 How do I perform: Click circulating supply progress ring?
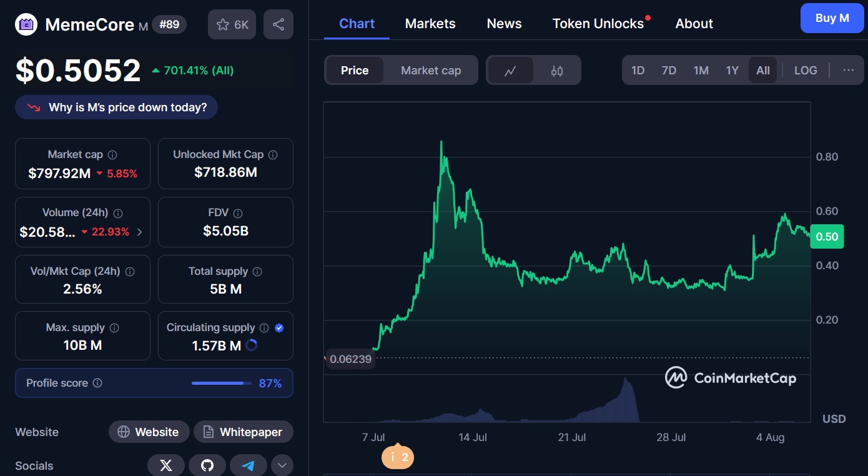click(252, 345)
